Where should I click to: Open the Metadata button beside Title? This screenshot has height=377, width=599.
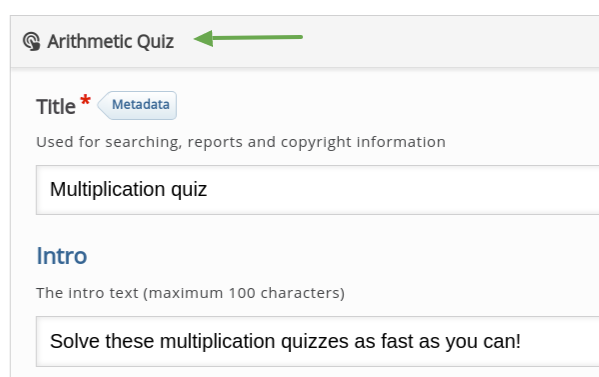137,105
